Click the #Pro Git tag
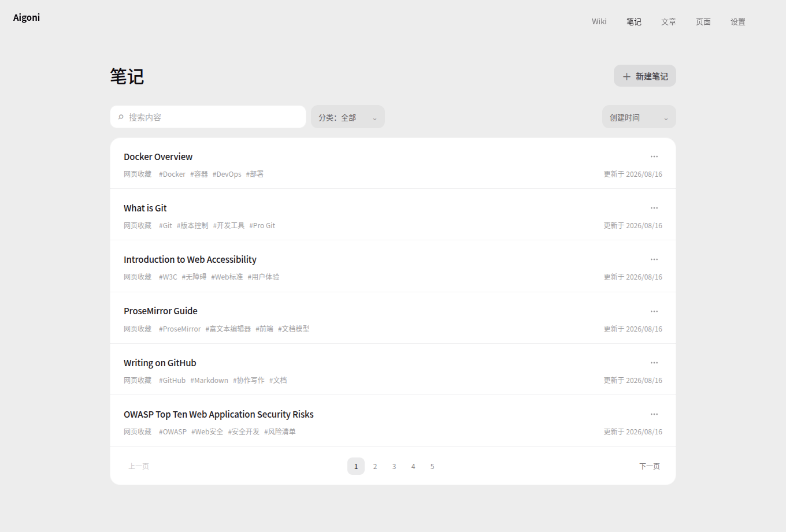 pos(262,225)
